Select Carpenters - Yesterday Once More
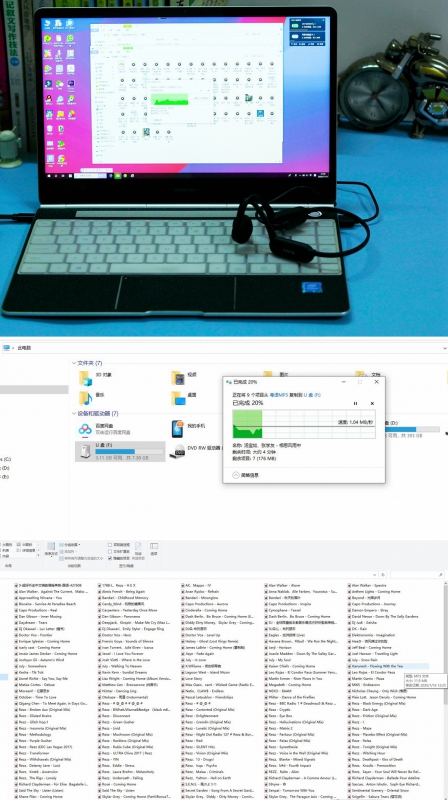Image resolution: width=448 pixels, height=800 pixels. [130, 610]
